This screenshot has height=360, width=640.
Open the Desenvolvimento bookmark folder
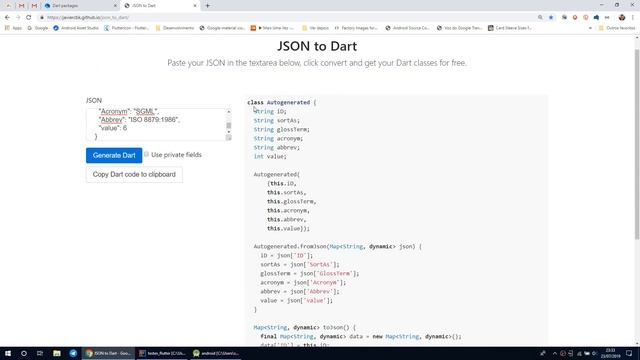(175, 28)
